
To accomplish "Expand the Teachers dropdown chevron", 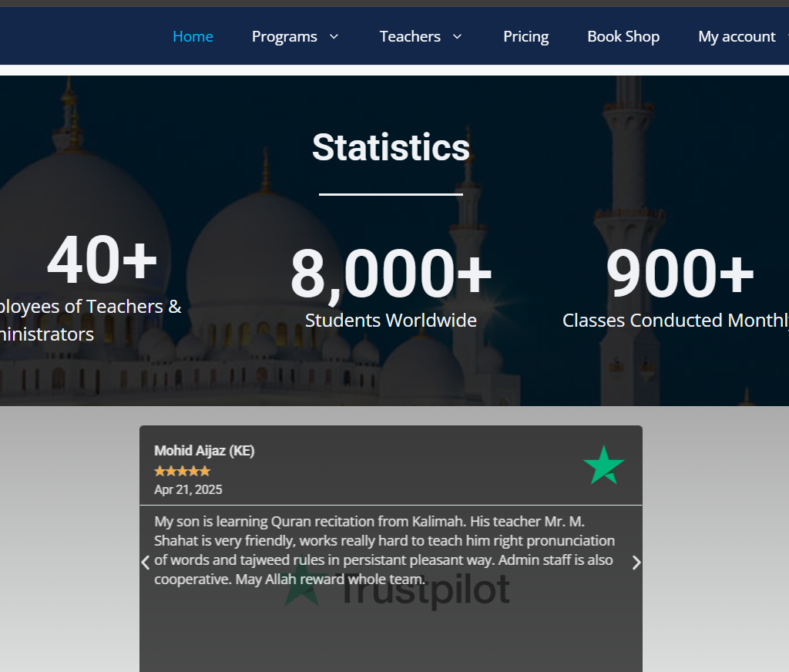I will coord(457,36).
